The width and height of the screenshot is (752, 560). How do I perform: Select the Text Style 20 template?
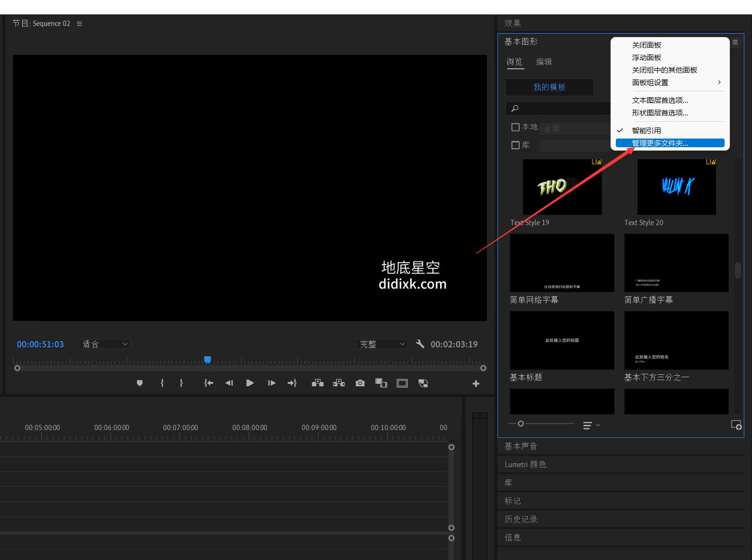tap(676, 187)
